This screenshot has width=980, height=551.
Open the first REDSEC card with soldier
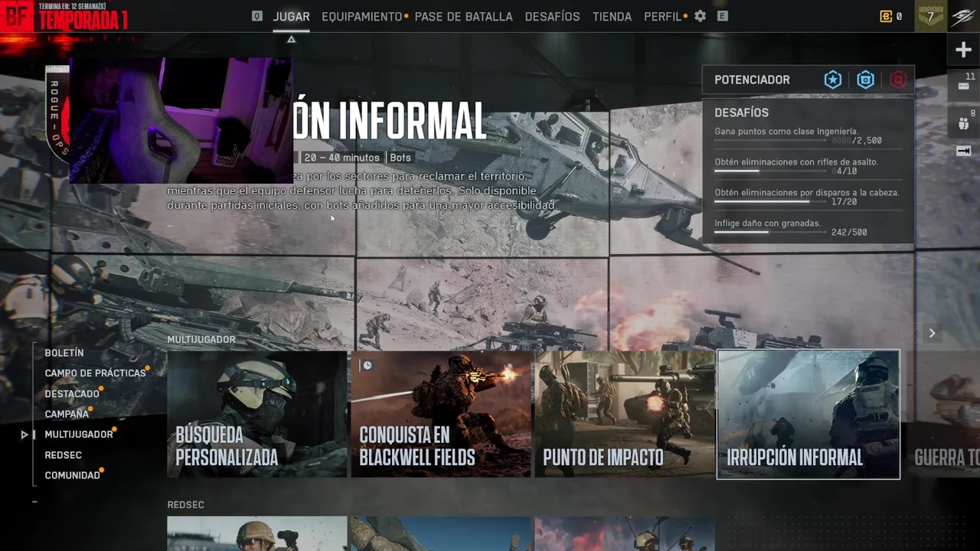click(256, 533)
